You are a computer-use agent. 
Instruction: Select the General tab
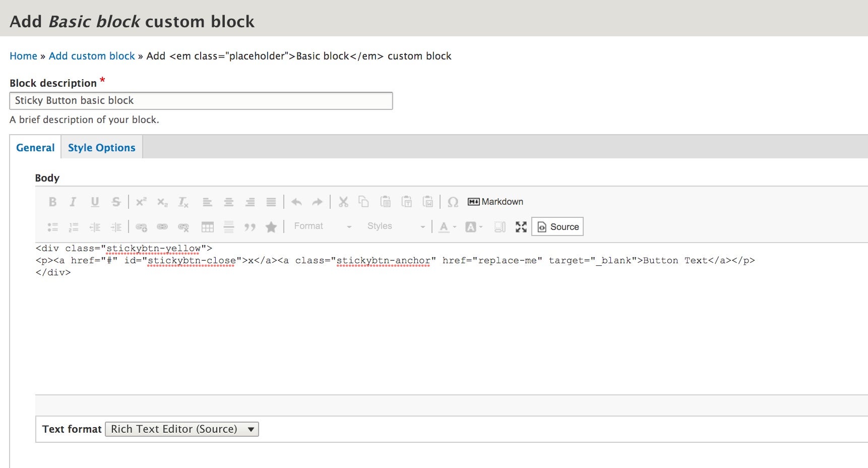coord(35,147)
